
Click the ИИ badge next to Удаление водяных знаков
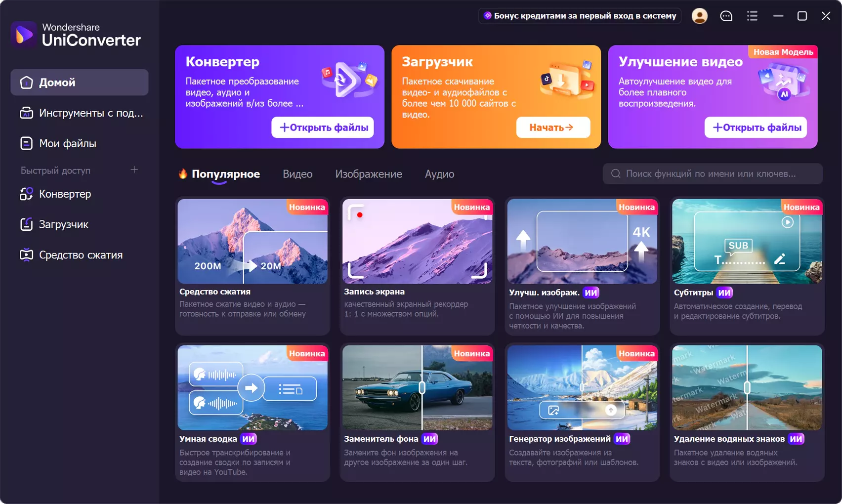click(796, 439)
